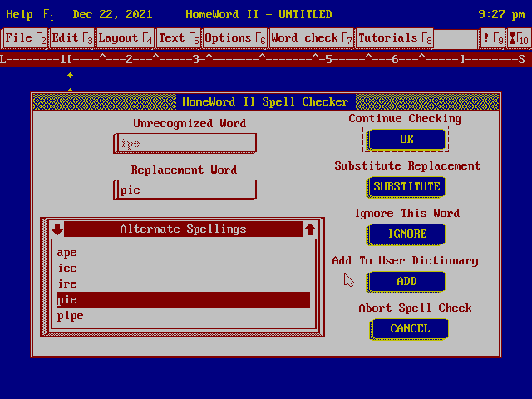The image size is (532, 399).
Task: Click the Replacement Word input field
Action: 185,190
